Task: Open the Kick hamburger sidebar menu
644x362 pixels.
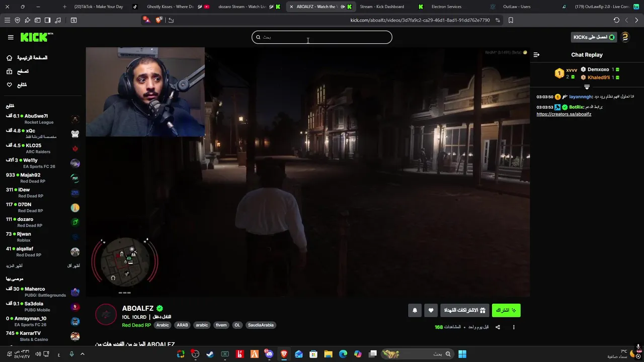Action: pyautogui.click(x=11, y=37)
